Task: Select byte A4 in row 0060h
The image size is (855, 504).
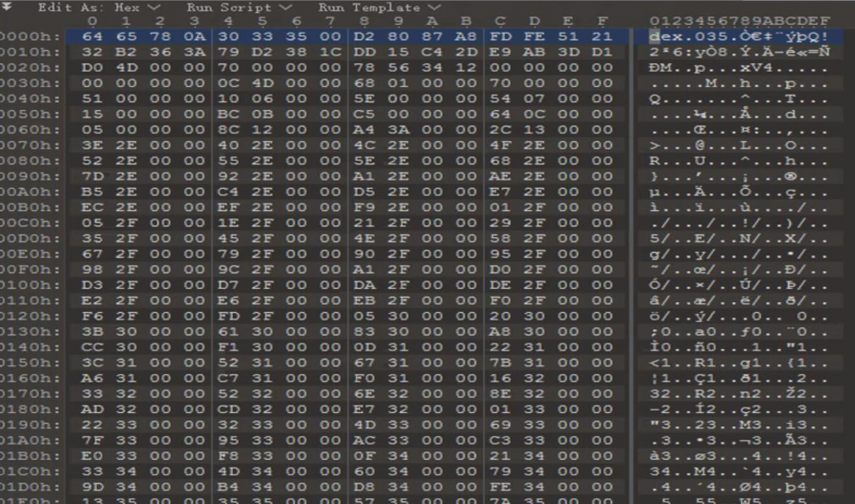Action: pyautogui.click(x=364, y=129)
